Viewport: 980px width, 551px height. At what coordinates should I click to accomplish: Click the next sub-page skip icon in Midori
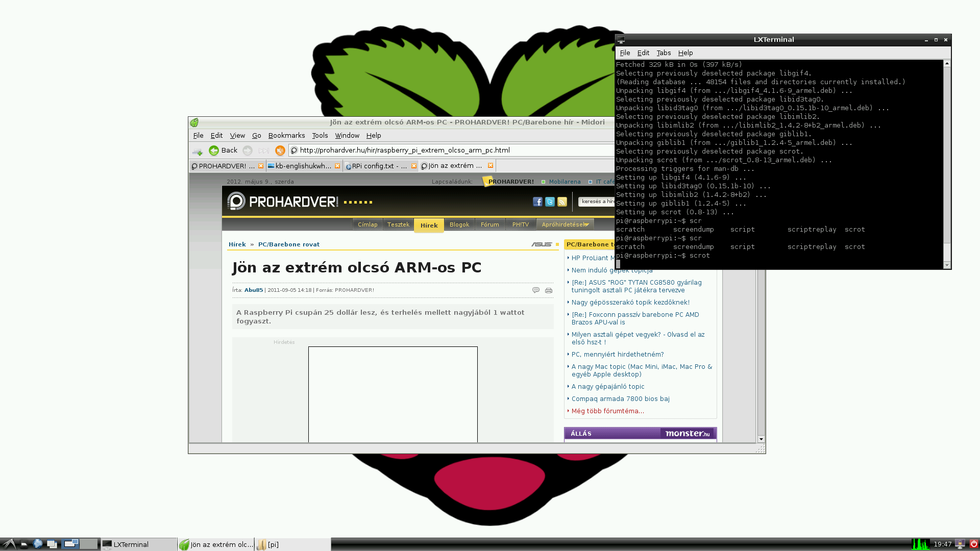tap(264, 151)
